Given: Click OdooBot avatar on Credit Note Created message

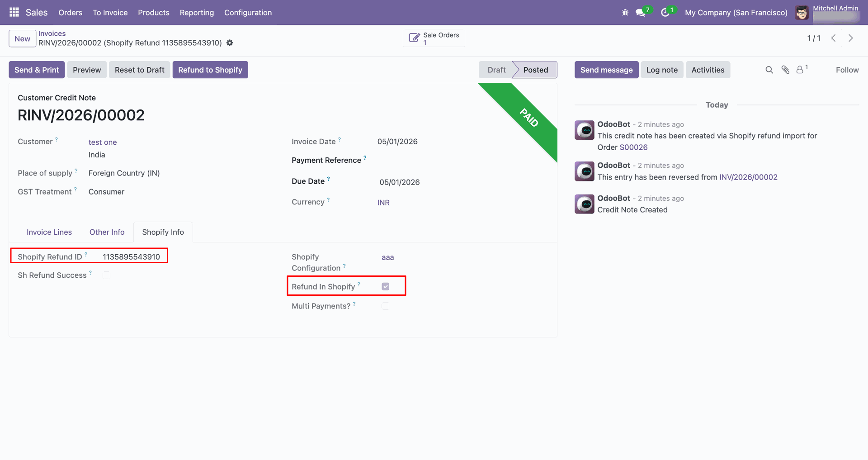Looking at the screenshot, I should coord(585,204).
